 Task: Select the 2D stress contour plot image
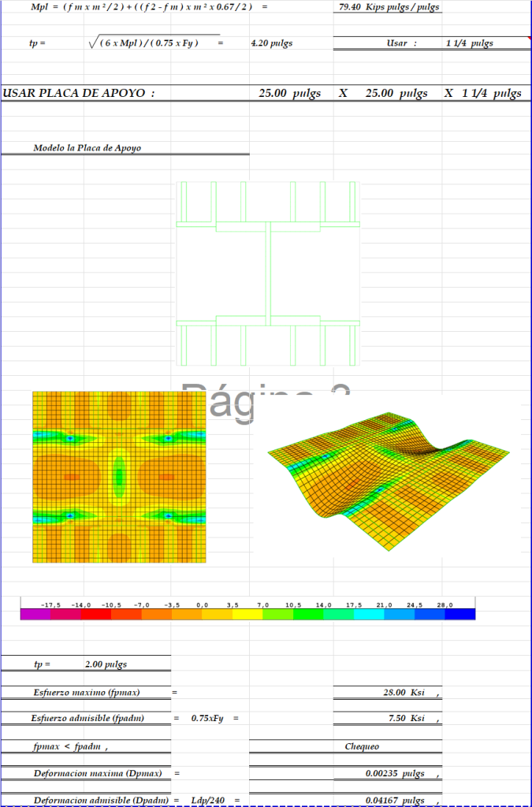coord(119,477)
